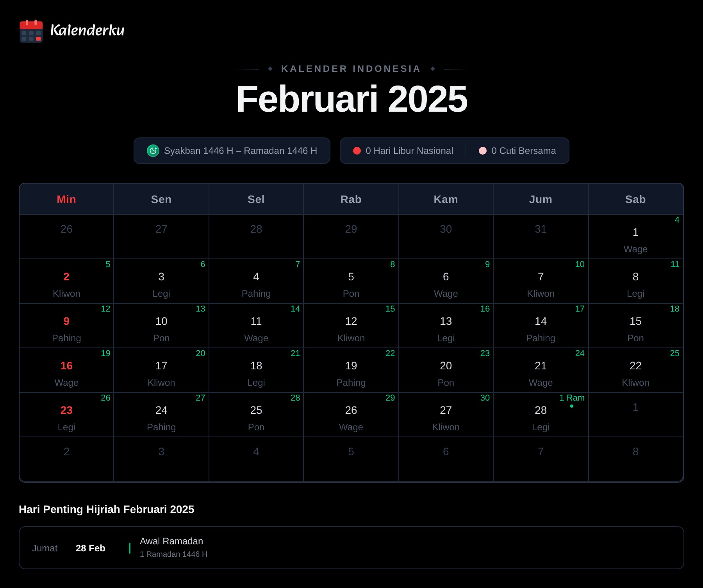Click the Min column header

point(66,199)
